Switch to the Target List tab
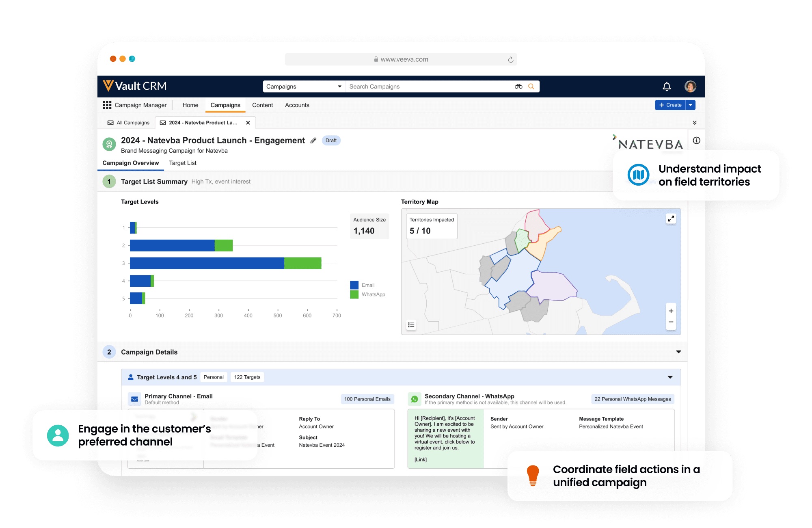The image size is (812, 528). coord(182,162)
